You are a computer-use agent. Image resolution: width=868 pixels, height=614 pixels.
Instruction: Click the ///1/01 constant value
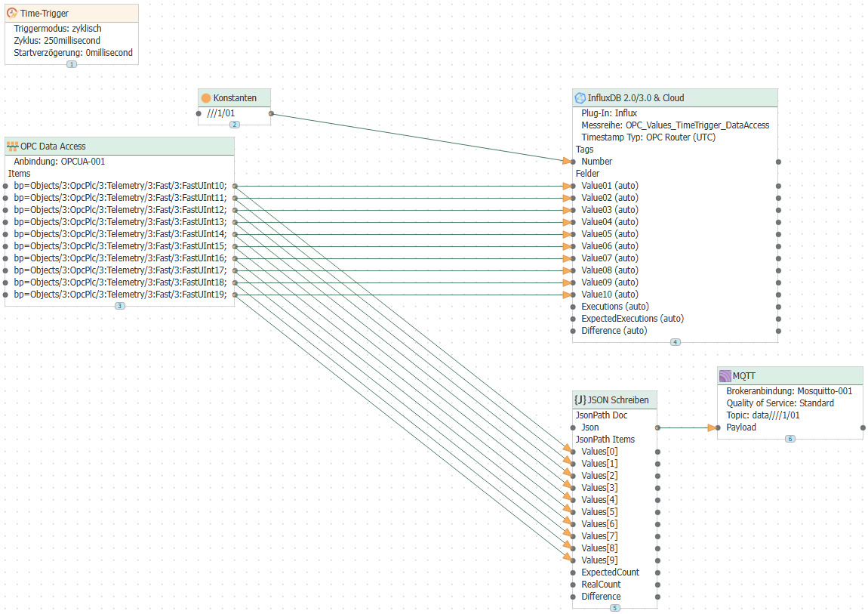pyautogui.click(x=220, y=113)
